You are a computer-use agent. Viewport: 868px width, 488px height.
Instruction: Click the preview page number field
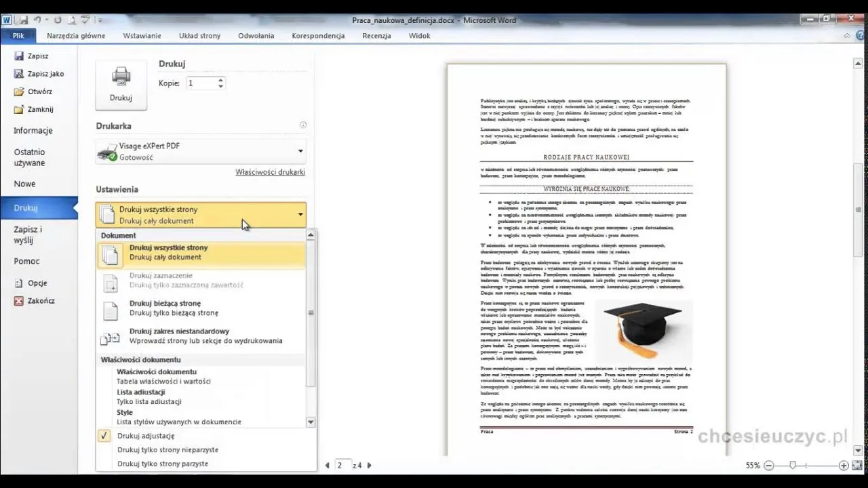343,466
